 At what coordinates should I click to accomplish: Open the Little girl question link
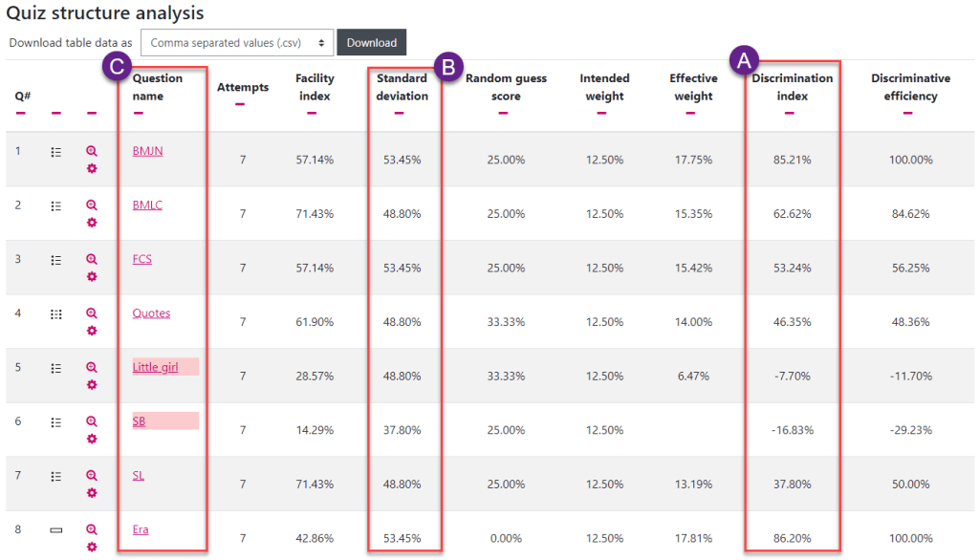tap(155, 367)
